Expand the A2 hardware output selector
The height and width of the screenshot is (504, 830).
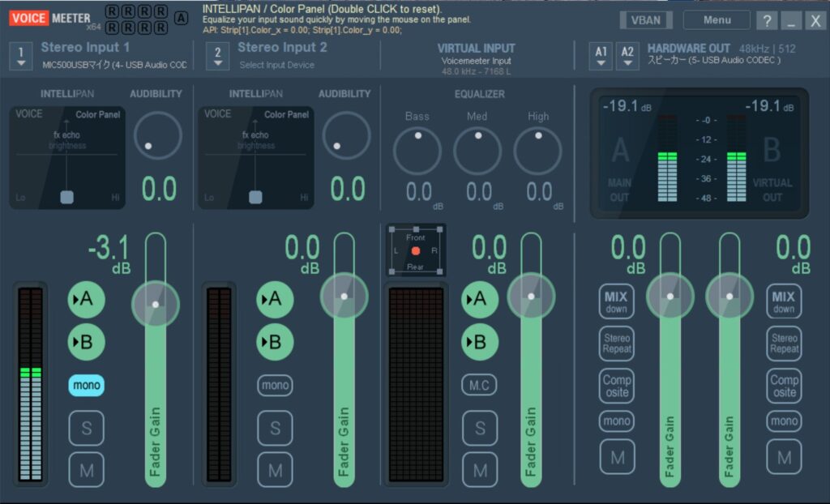pos(627,56)
